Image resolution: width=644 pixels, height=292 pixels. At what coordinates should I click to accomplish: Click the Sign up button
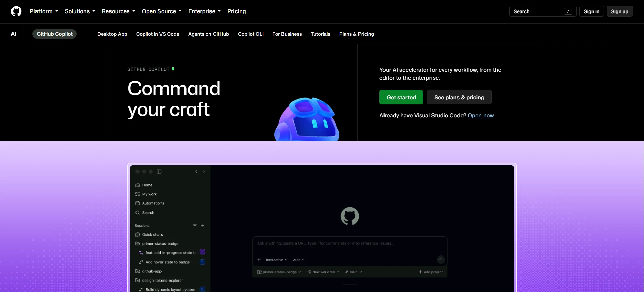[x=620, y=11]
